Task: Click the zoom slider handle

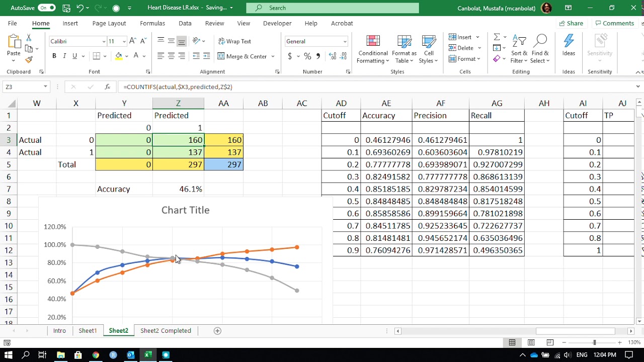Action: point(594,342)
